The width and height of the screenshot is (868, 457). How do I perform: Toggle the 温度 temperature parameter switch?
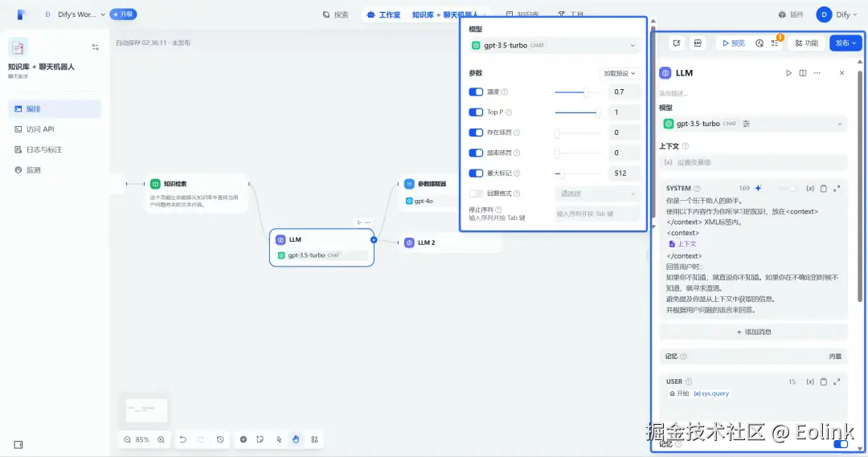(476, 92)
